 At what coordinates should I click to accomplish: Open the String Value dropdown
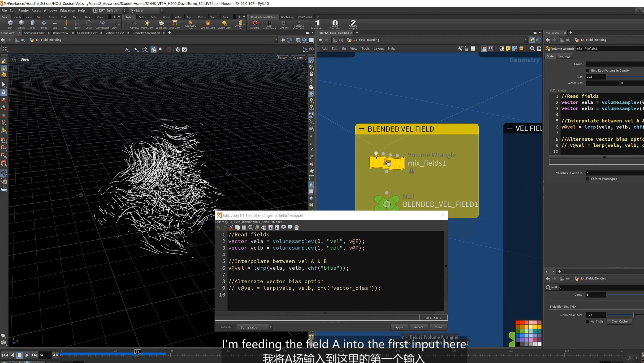(255, 327)
